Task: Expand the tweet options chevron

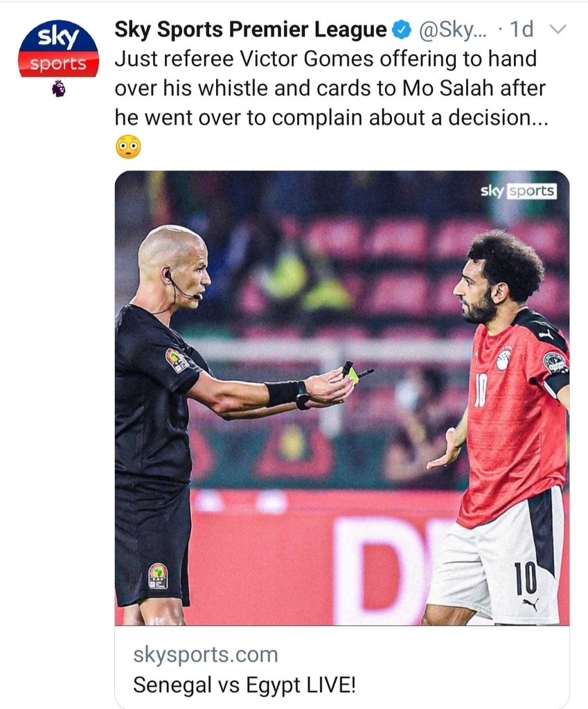Action: point(558,29)
